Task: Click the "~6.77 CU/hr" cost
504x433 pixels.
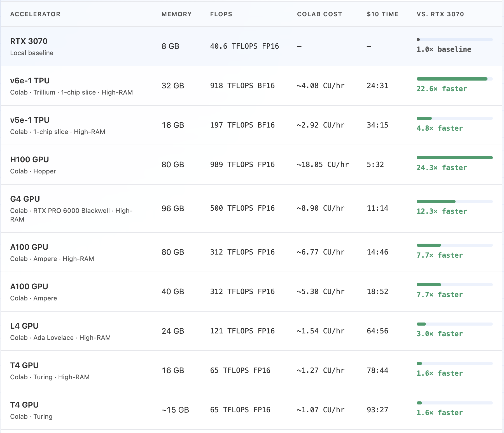Action: 321,252
